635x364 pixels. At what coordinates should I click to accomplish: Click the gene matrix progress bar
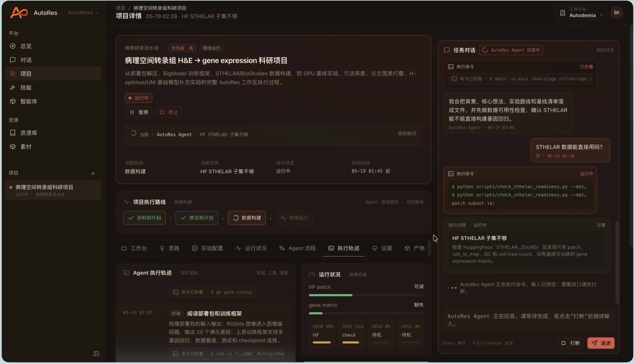tap(366, 313)
